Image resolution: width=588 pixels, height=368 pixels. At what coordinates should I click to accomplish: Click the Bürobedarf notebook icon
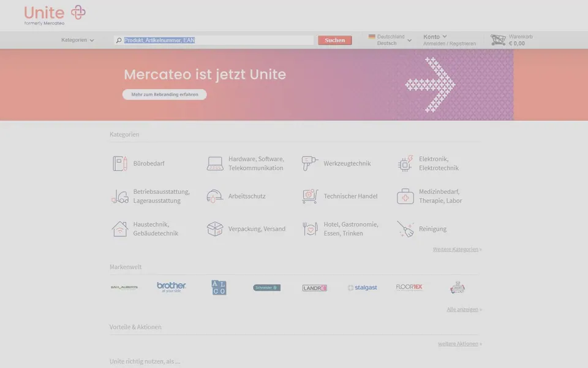(x=119, y=163)
